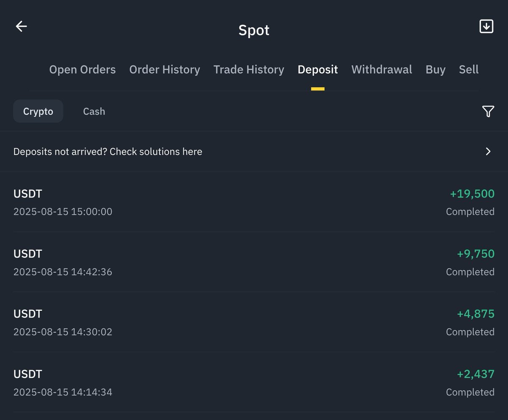Open the +19,500 USDT deposit amount
Viewport: 508px width, 420px height.
[472, 194]
